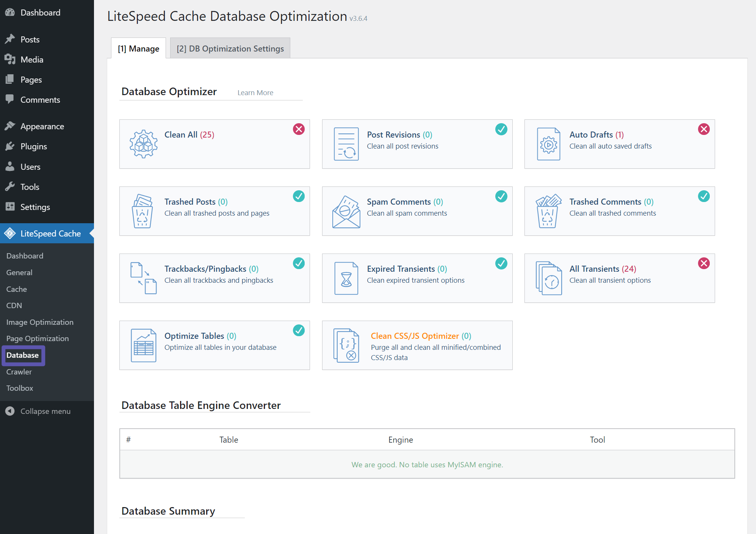Click the Trackbacks/Pingbacks files icon
The image size is (756, 534).
coord(144,278)
